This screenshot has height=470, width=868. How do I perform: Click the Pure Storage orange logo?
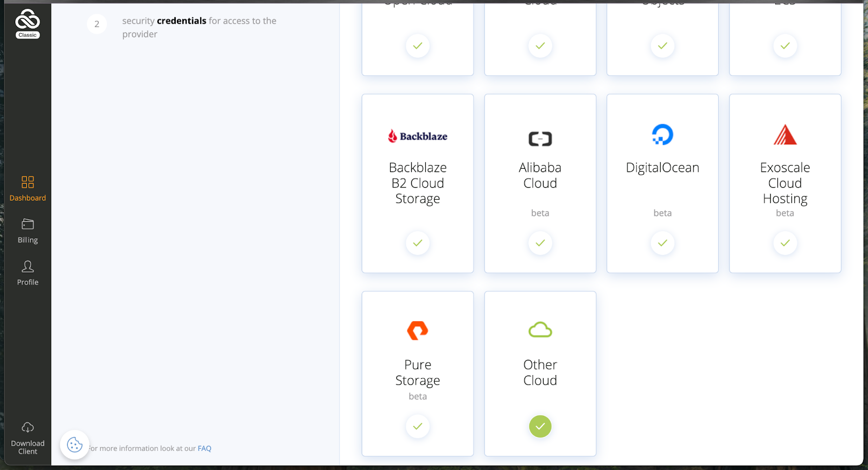(418, 331)
